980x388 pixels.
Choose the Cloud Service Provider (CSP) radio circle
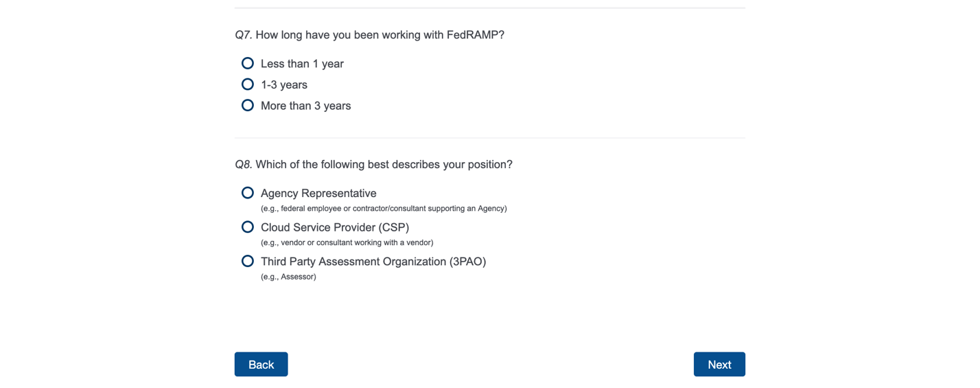click(x=248, y=227)
